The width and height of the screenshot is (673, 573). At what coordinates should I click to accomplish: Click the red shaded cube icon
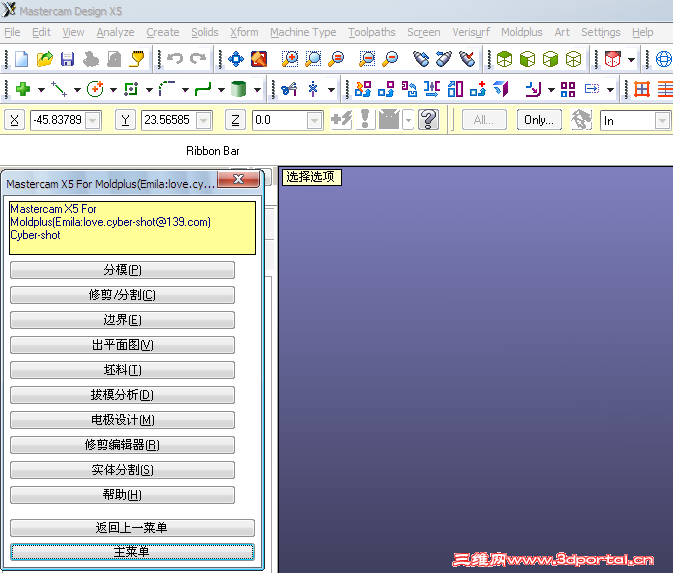(612, 59)
